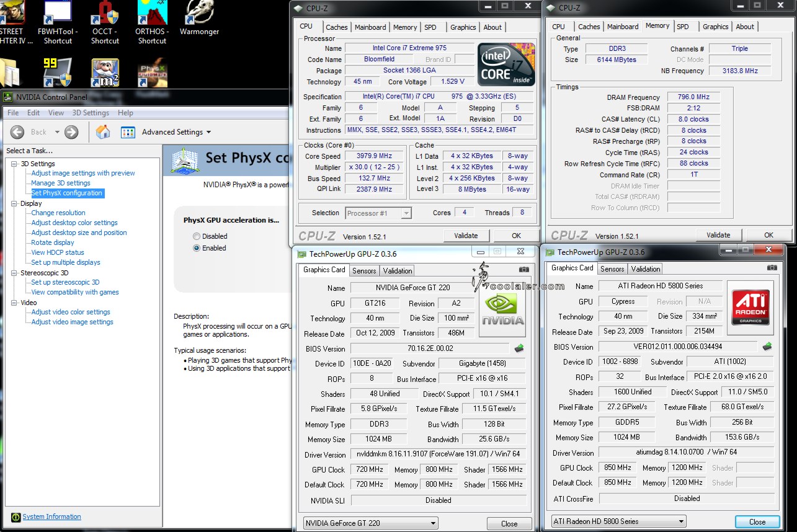Screen dimensions: 797x532
Task: Click the Radeon Driver Version field
Action: point(687,453)
